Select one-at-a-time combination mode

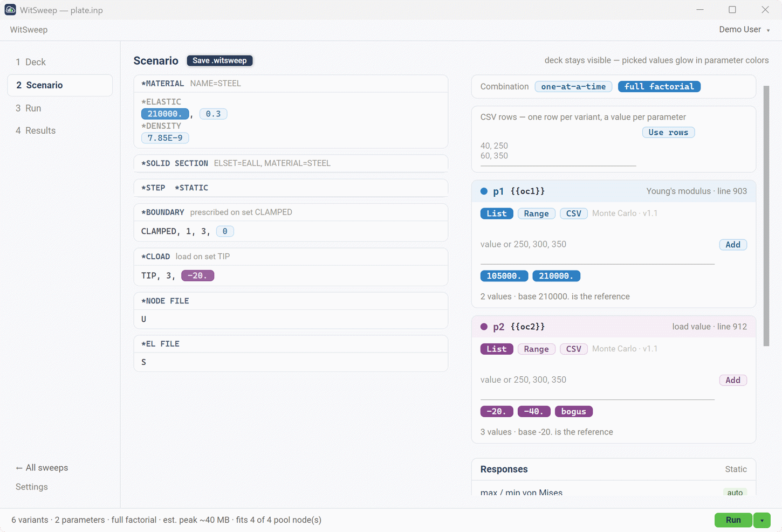click(573, 87)
